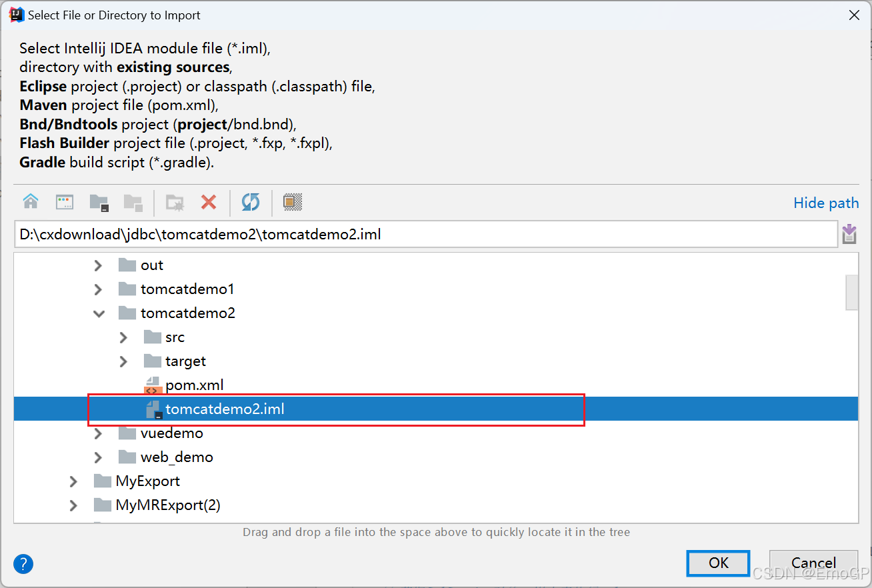The image size is (872, 588).
Task: Expand the MyMRExport(2) folder
Action: [73, 505]
